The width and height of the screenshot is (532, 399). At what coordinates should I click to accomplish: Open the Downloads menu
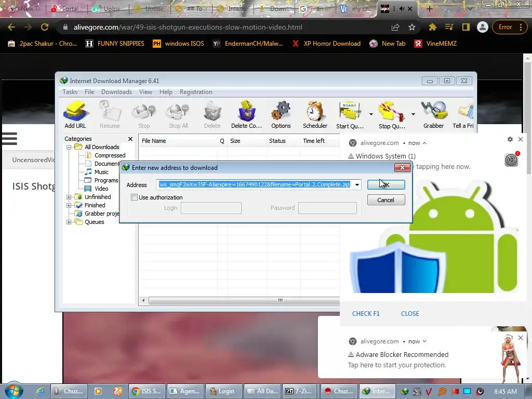[x=116, y=92]
